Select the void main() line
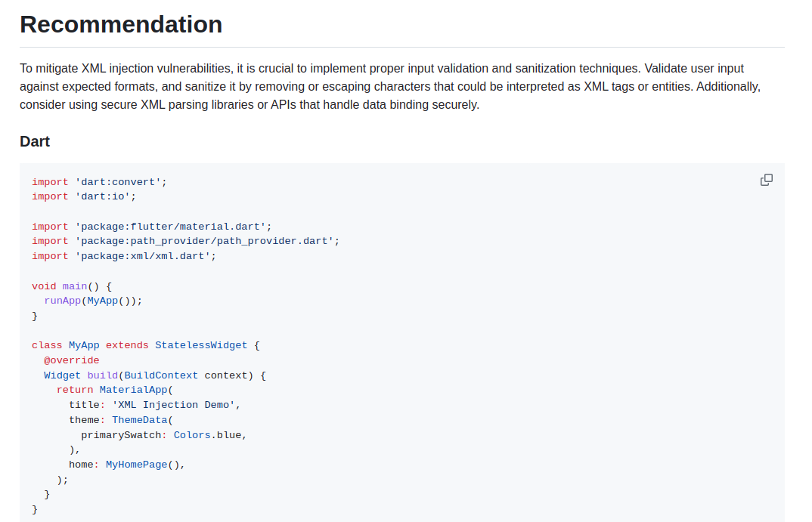 [72, 286]
